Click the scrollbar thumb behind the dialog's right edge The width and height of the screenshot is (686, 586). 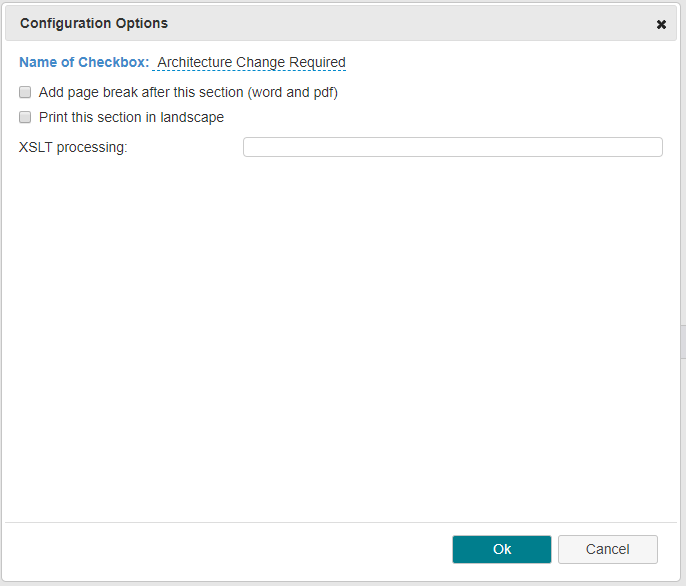[683, 342]
